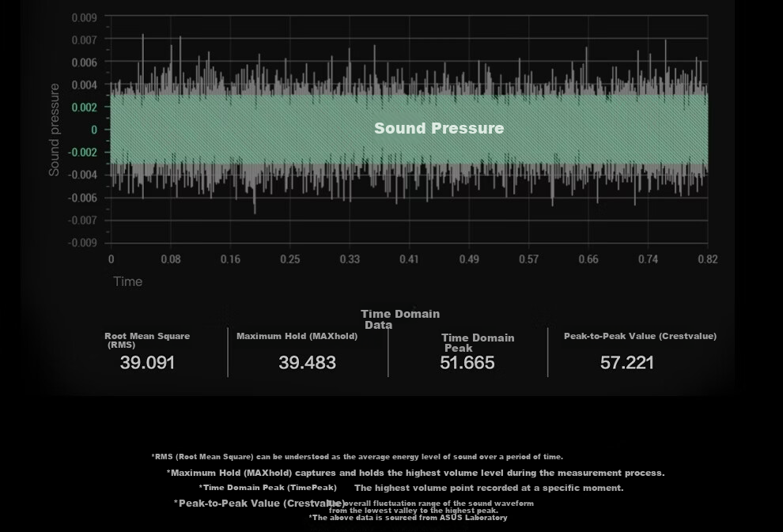This screenshot has height=532, width=783.
Task: Click the footnote explaining RMS average energy level
Action: (x=357, y=457)
